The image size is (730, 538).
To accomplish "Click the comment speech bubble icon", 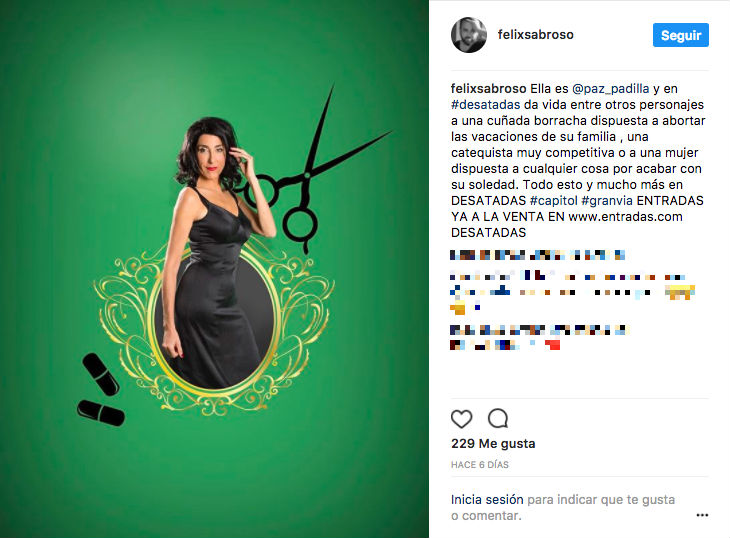I will tap(498, 418).
